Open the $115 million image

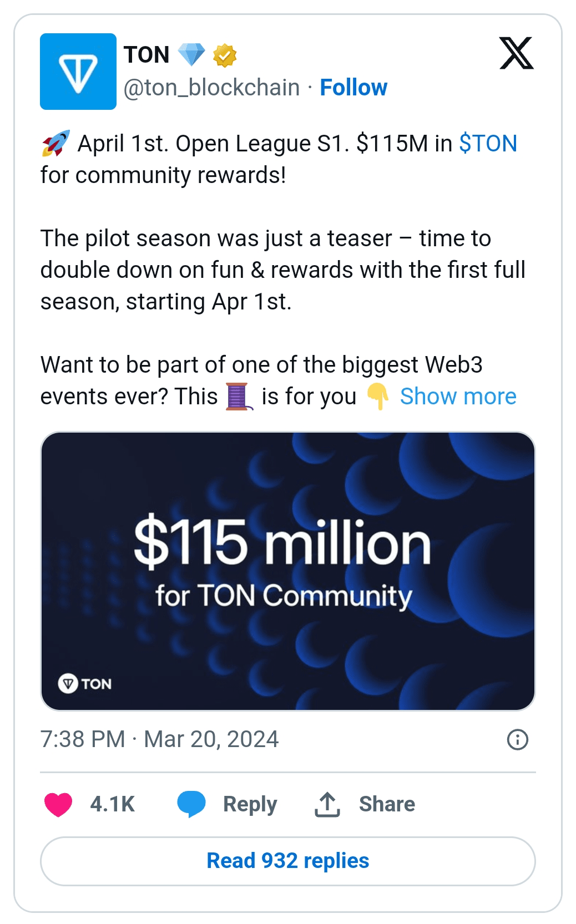click(287, 571)
